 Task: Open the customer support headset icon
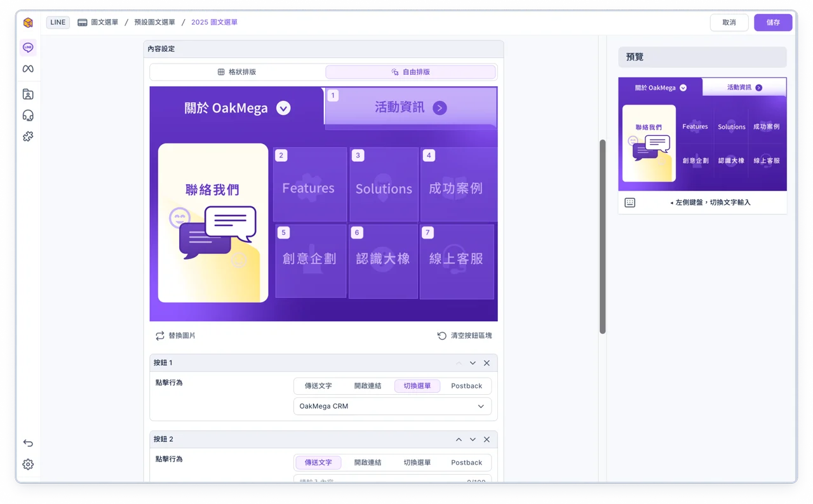click(x=28, y=116)
